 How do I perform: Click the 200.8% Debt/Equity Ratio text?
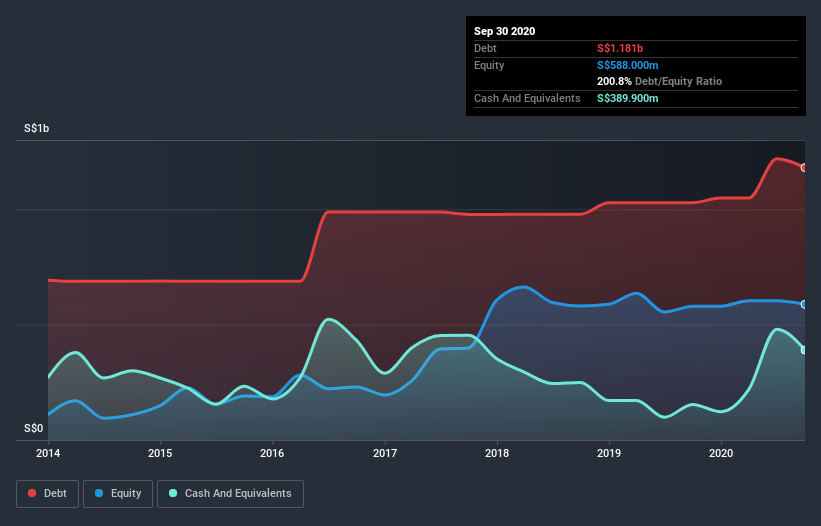coord(660,82)
